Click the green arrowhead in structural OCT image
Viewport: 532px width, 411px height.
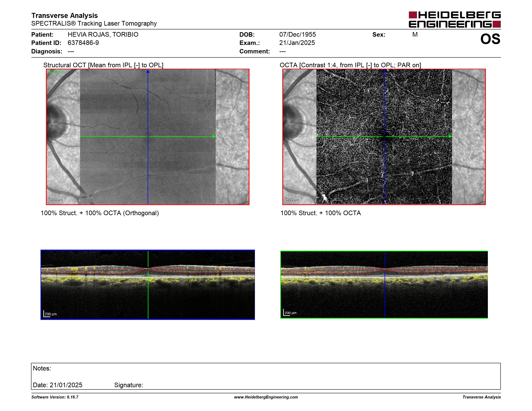point(214,136)
